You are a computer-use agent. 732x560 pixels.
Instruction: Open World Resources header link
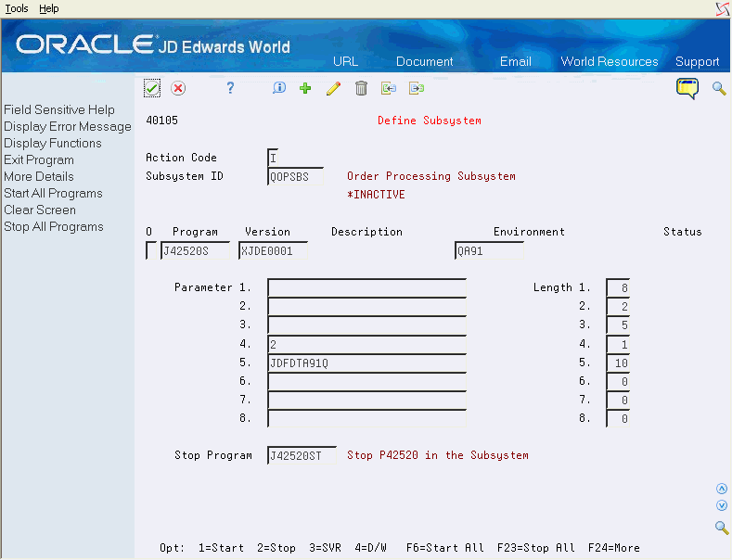[610, 61]
